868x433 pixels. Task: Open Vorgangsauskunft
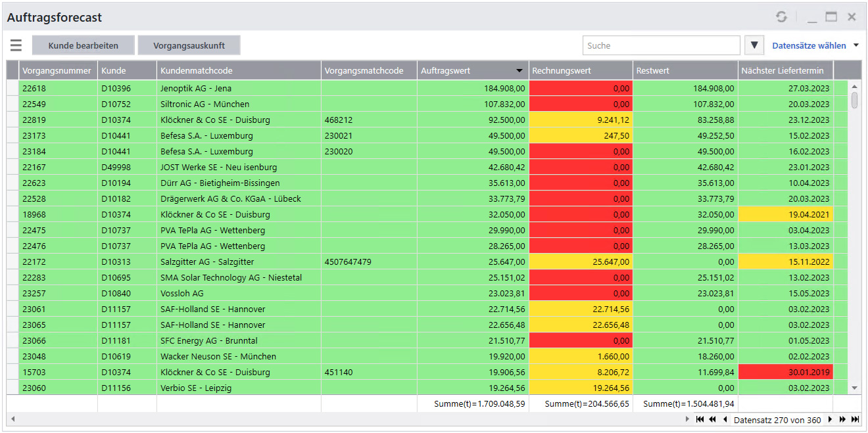[189, 45]
